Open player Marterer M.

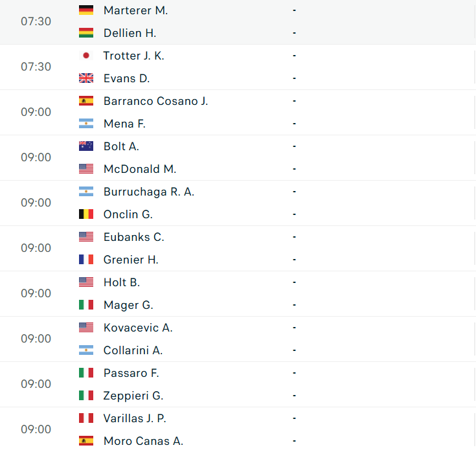(x=135, y=10)
